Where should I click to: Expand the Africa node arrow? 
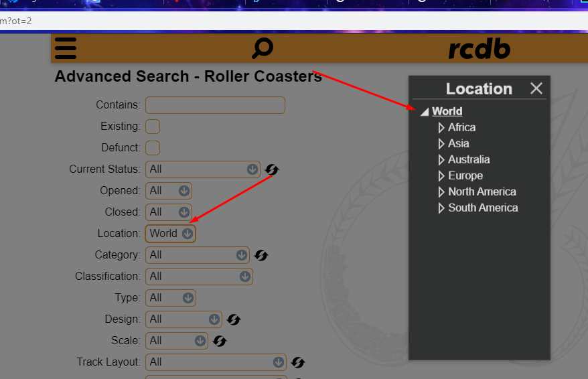(x=441, y=128)
